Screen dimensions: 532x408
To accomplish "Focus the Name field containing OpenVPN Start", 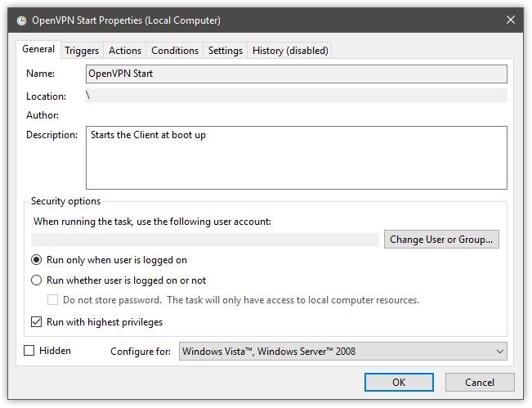I will click(297, 74).
